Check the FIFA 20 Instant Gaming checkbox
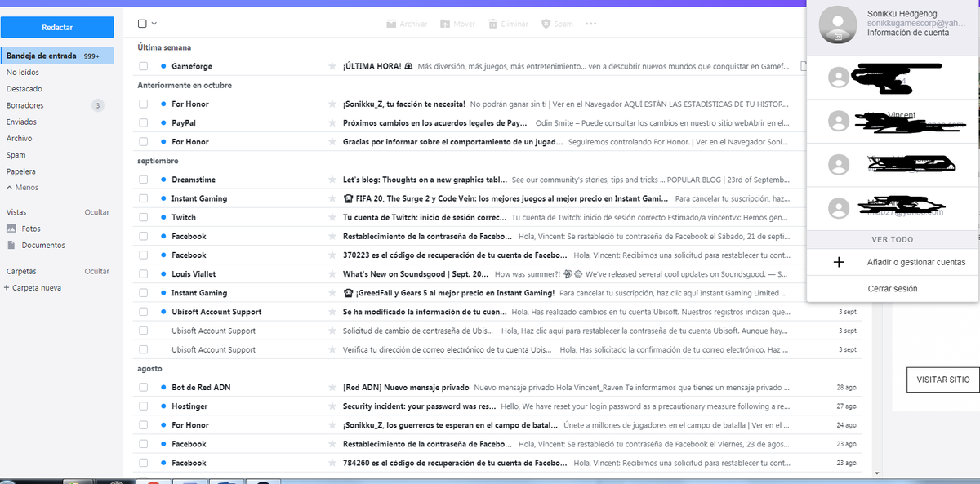The height and width of the screenshot is (484, 980). pyautogui.click(x=144, y=199)
